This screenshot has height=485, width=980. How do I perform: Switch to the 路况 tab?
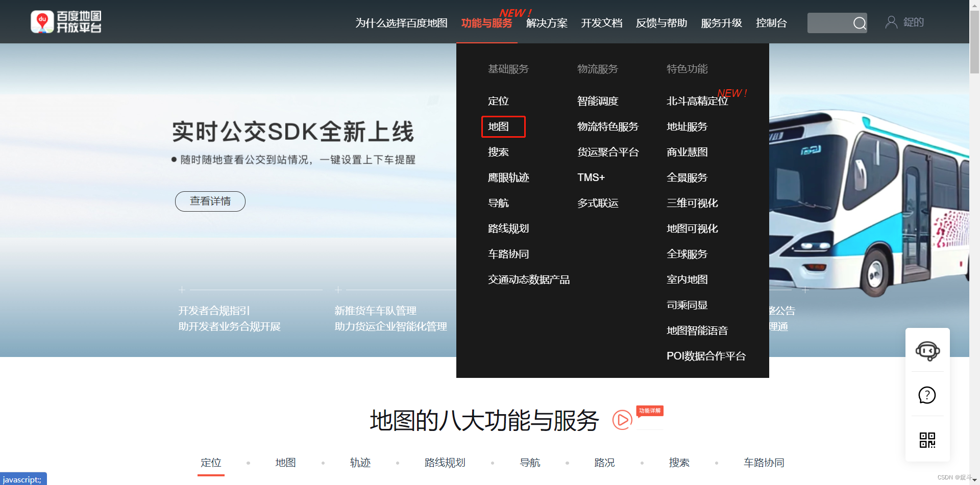[x=604, y=463]
